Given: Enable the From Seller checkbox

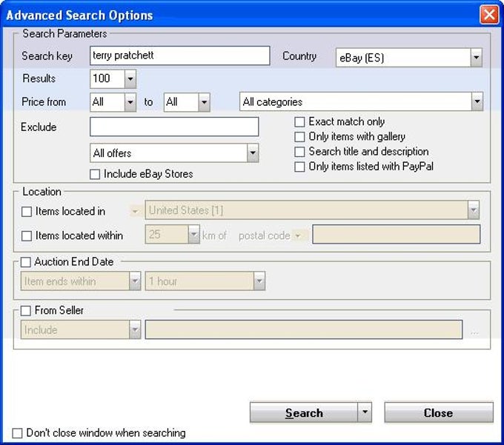Looking at the screenshot, I should point(26,310).
